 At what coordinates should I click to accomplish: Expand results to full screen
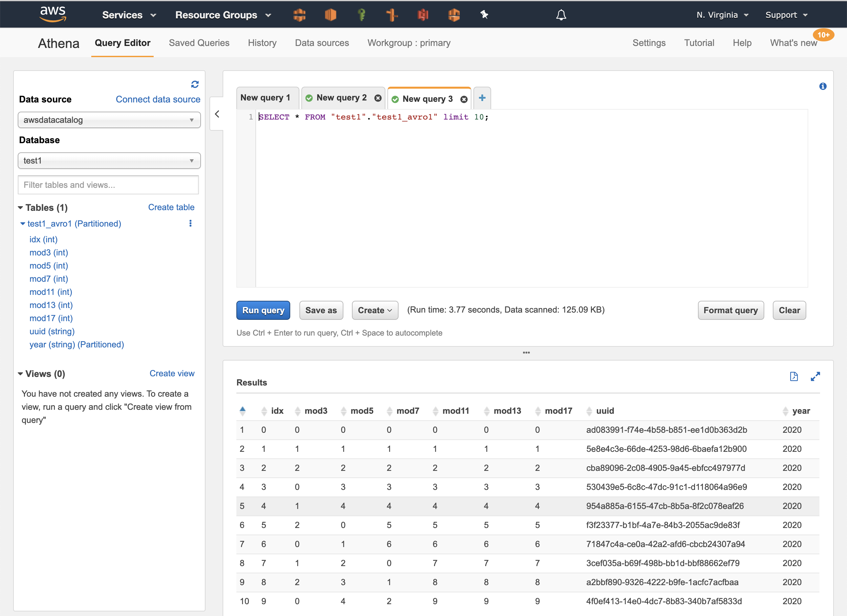coord(815,376)
